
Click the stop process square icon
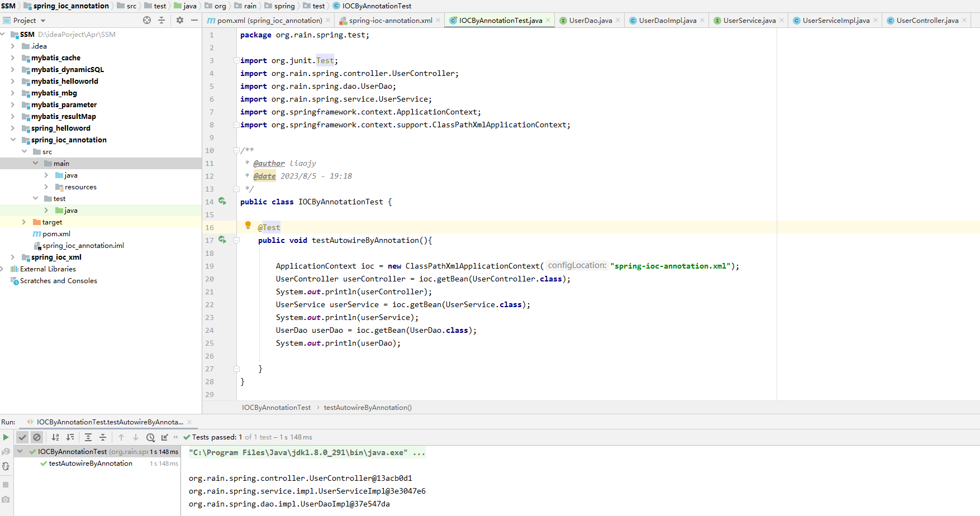tap(6, 485)
